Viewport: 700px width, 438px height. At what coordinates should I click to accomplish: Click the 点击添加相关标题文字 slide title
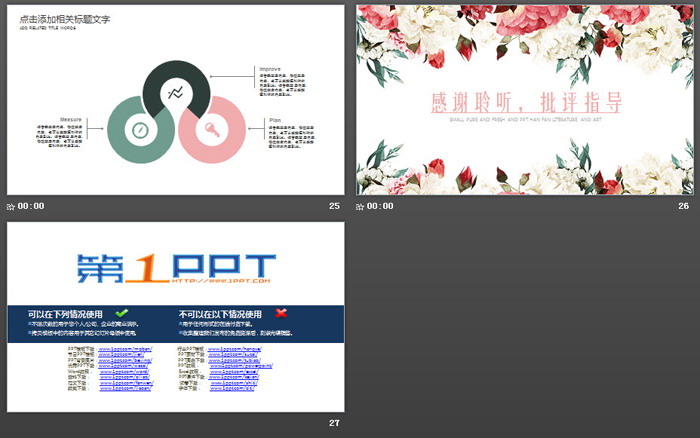point(60,18)
